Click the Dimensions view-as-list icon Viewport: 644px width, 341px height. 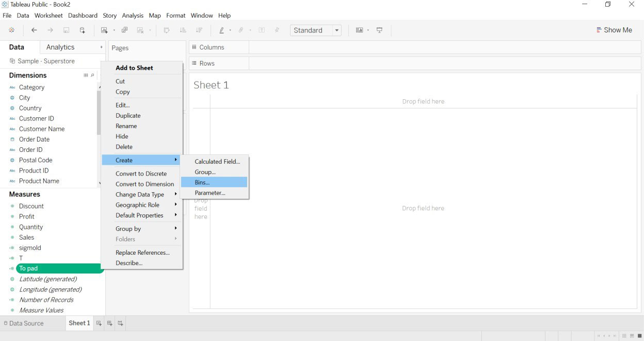click(x=86, y=75)
